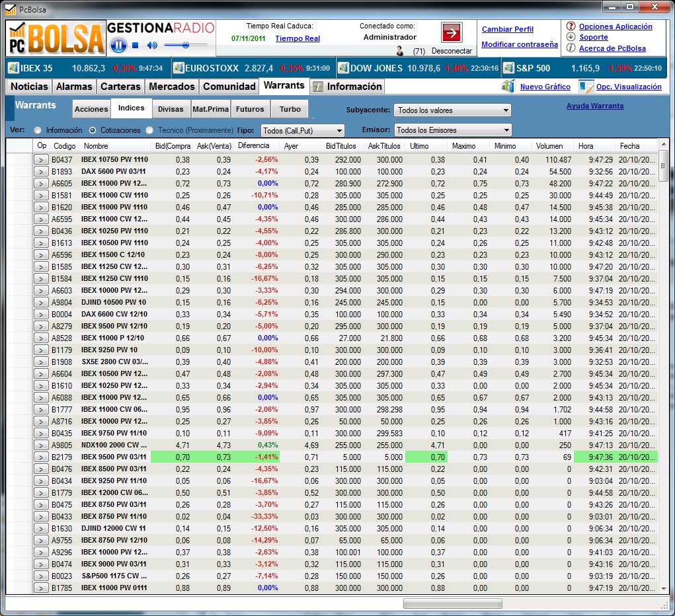Click the Cambiar Perfil link
The image size is (675, 616).
click(x=508, y=29)
